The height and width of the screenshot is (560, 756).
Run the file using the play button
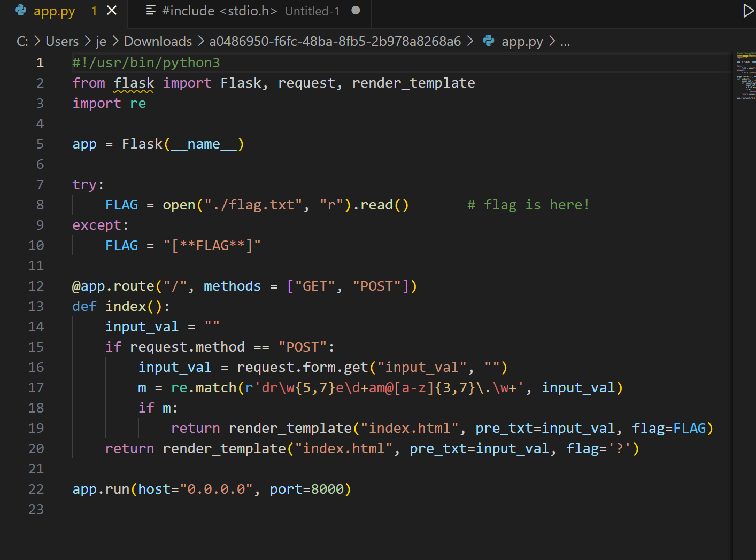pyautogui.click(x=748, y=10)
